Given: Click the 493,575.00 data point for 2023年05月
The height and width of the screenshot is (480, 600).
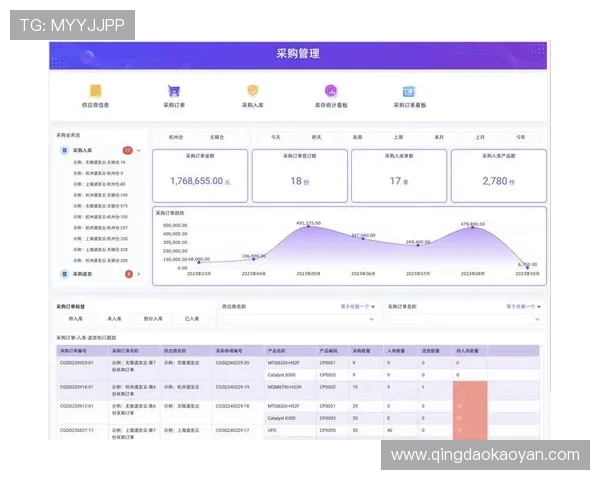Looking at the screenshot, I should click(x=309, y=227).
